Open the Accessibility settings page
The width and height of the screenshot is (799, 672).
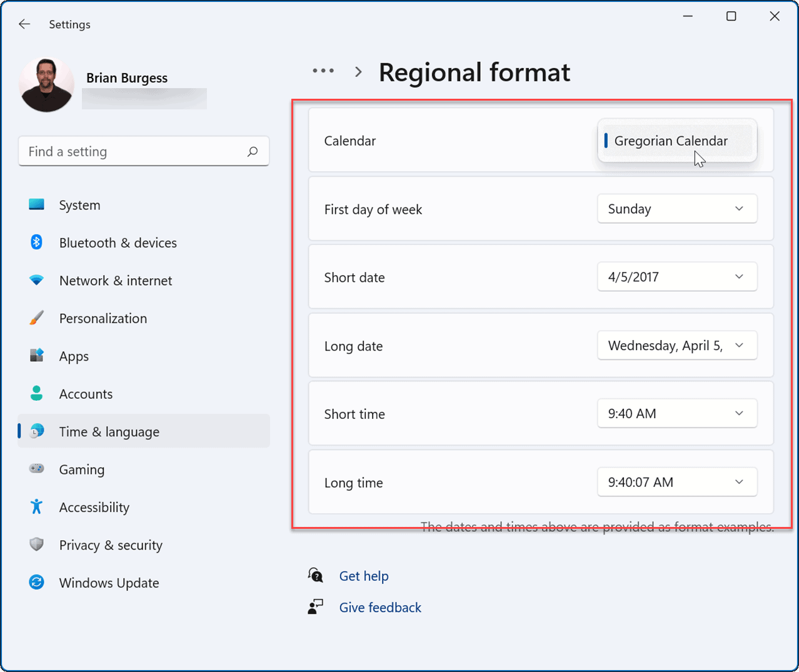(94, 507)
